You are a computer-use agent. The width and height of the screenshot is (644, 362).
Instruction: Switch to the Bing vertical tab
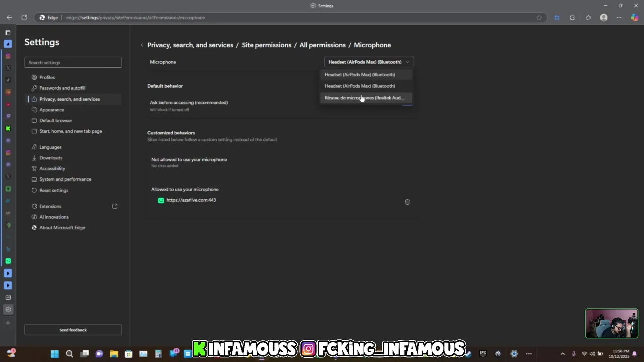click(x=8, y=249)
